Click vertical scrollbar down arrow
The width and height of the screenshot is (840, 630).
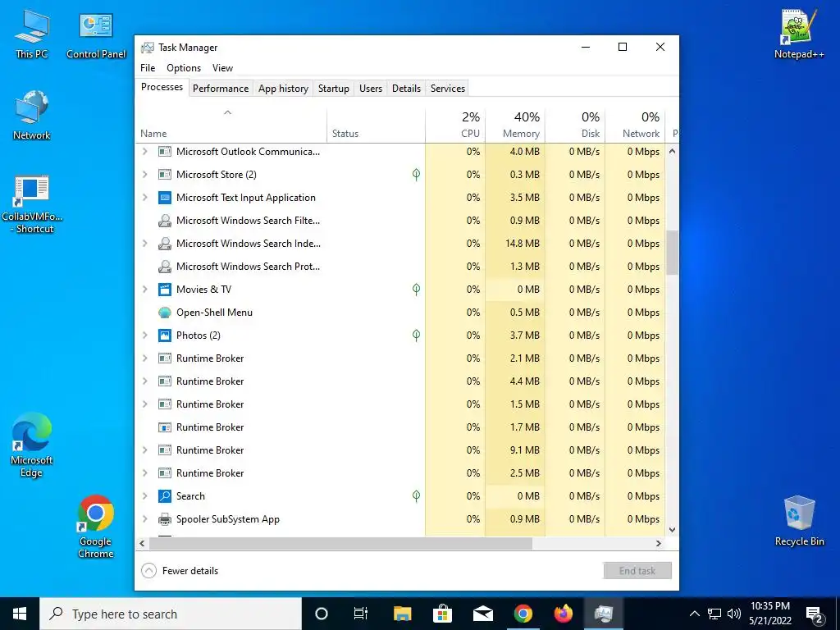[673, 530]
